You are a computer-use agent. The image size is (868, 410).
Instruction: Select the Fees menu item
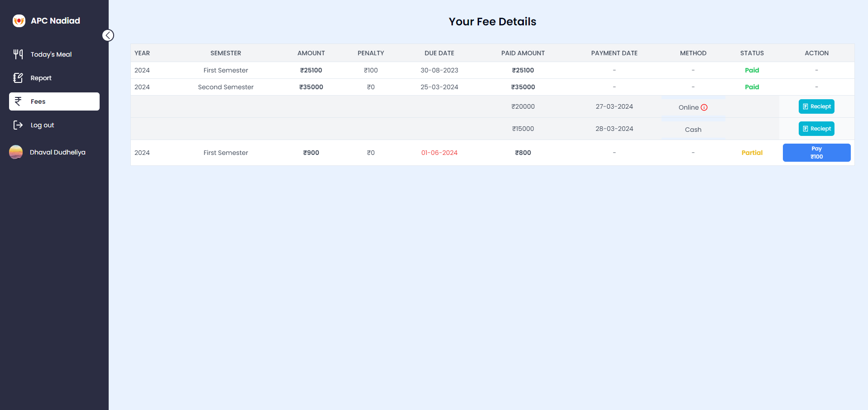tap(54, 101)
